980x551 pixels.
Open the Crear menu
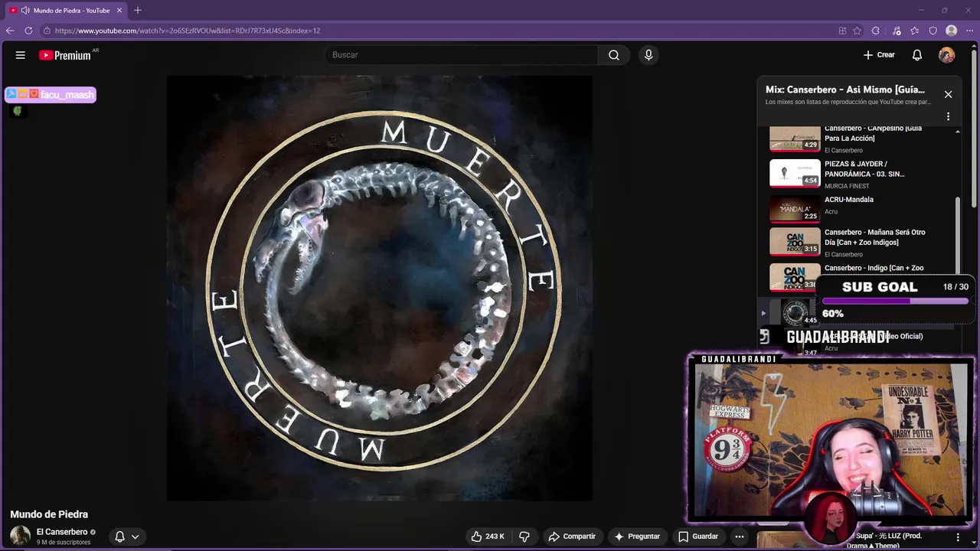tap(879, 55)
